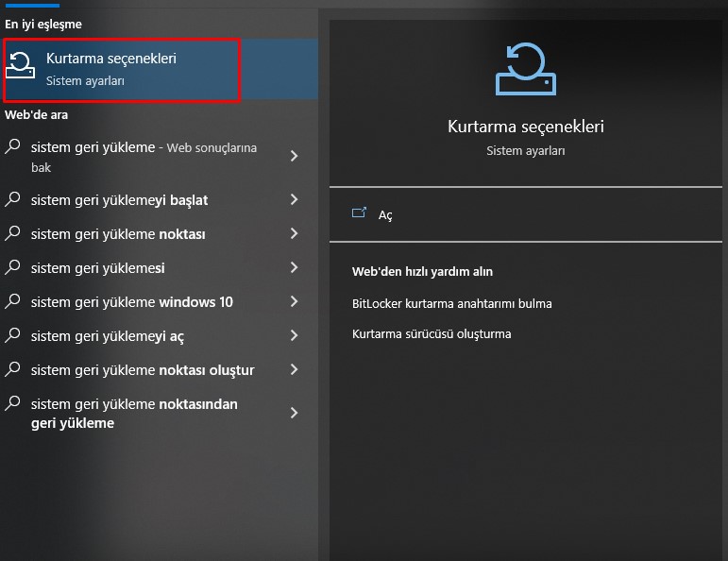This screenshot has height=561, width=728.
Task: Click the recovery icon beside Kurtarma seçenekleri result
Action: [20, 65]
